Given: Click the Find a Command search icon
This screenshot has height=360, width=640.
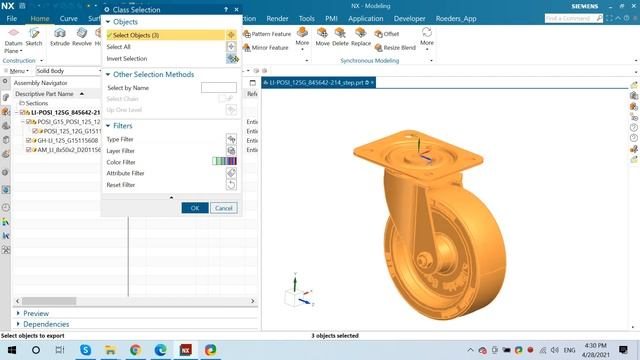Looking at the screenshot, I should click(x=599, y=18).
